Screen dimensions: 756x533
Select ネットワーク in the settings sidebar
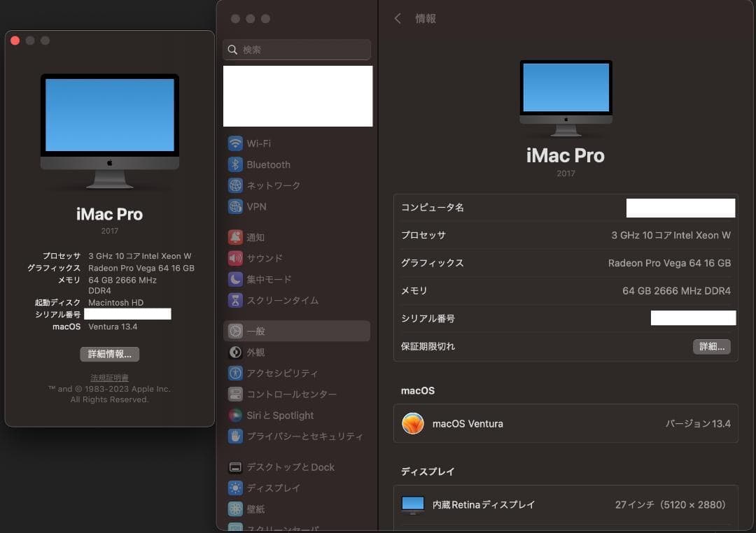coord(273,185)
